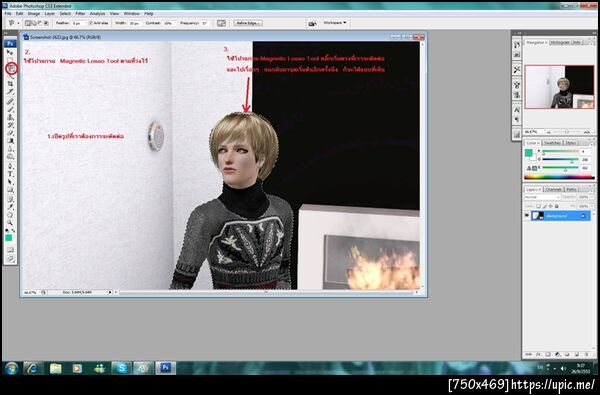This screenshot has height=395, width=600.
Task: Open the layer Opacity slider arrow
Action: (x=592, y=197)
